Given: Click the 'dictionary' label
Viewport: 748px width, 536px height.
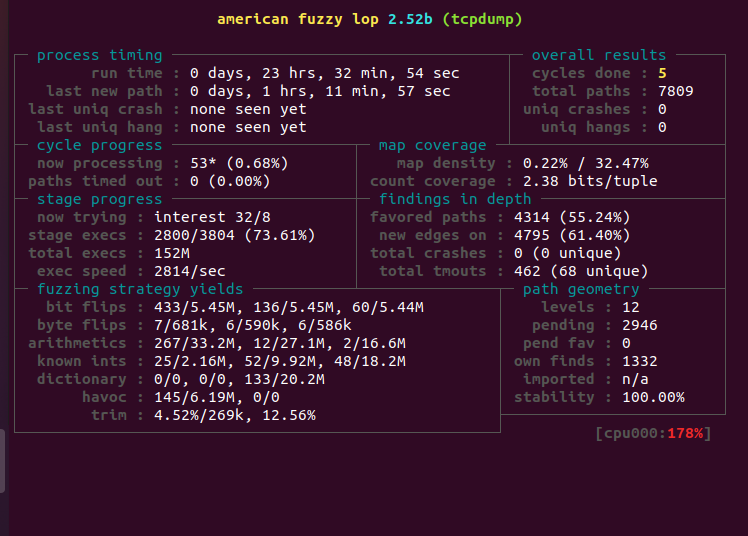Looking at the screenshot, I should [82, 380].
